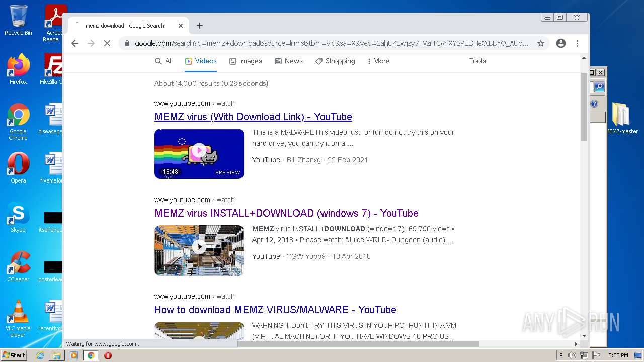
Task: Launch FileZilla Client desktop shortcut
Action: pos(52,69)
